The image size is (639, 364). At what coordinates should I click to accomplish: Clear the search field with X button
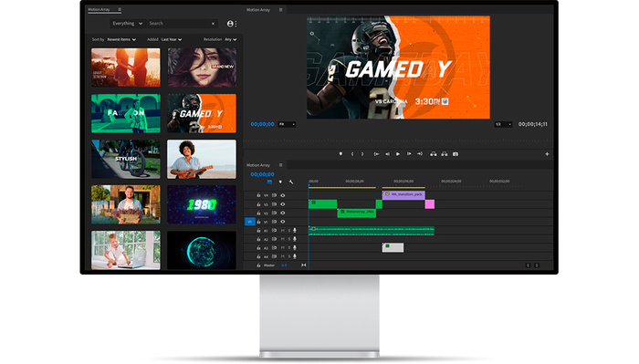tap(213, 24)
